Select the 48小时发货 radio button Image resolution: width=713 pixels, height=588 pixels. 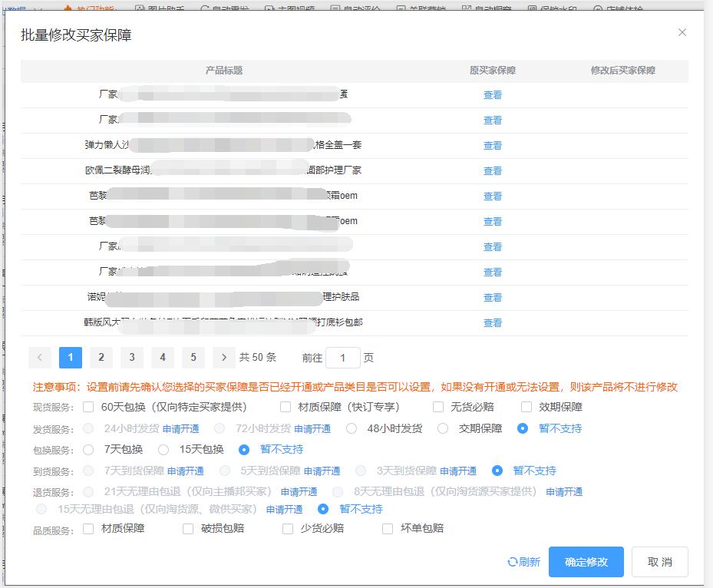coord(352,428)
